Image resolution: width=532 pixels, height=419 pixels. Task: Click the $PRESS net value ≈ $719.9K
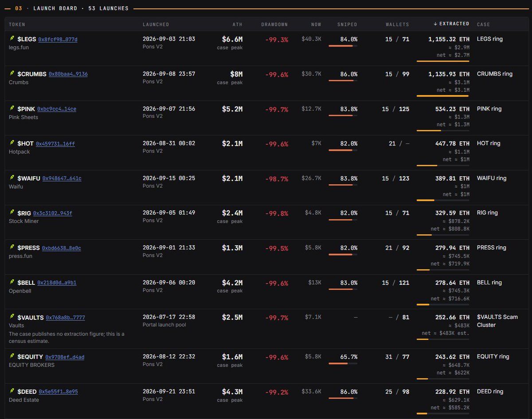[450, 264]
